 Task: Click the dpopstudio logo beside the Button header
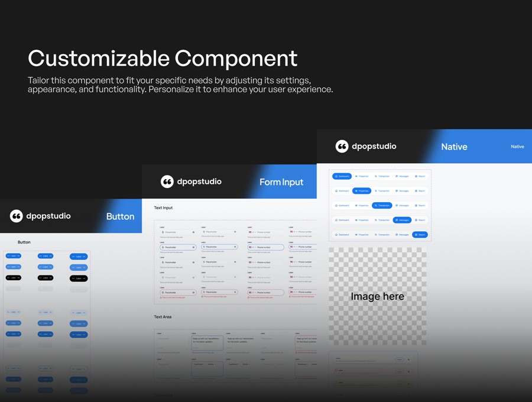[x=17, y=216]
